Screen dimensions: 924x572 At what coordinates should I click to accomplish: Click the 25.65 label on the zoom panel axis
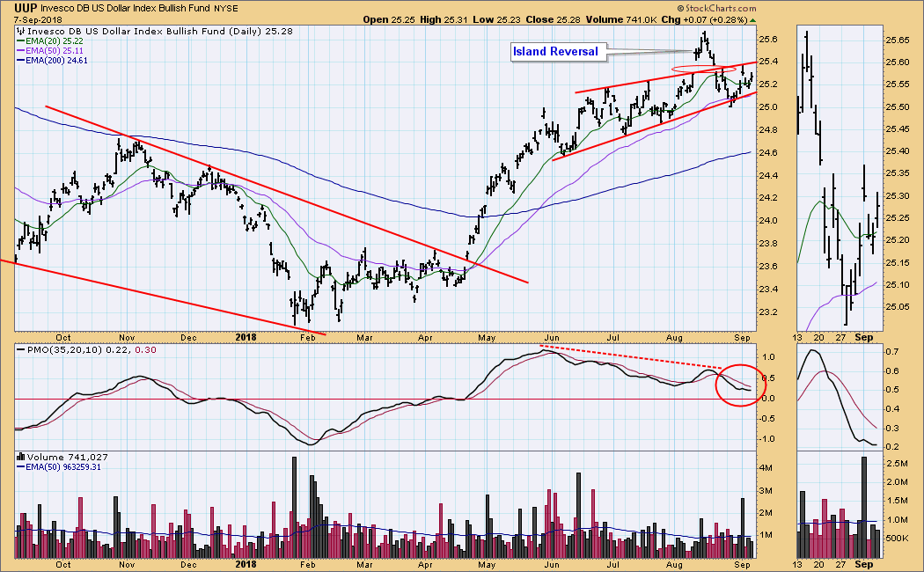[898, 40]
